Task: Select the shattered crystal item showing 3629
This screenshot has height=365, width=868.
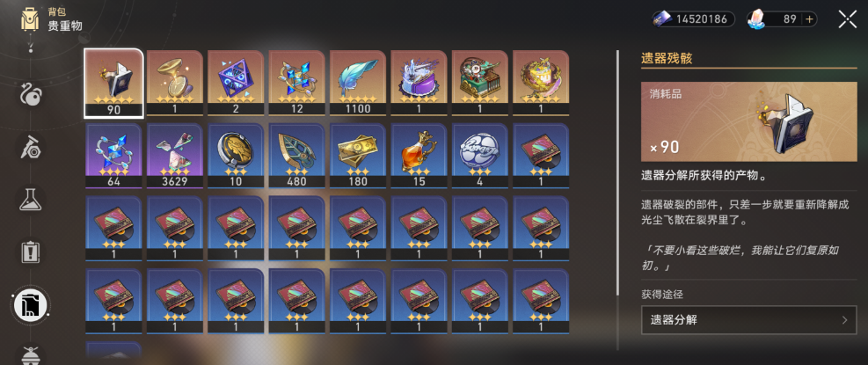Action: tap(174, 156)
